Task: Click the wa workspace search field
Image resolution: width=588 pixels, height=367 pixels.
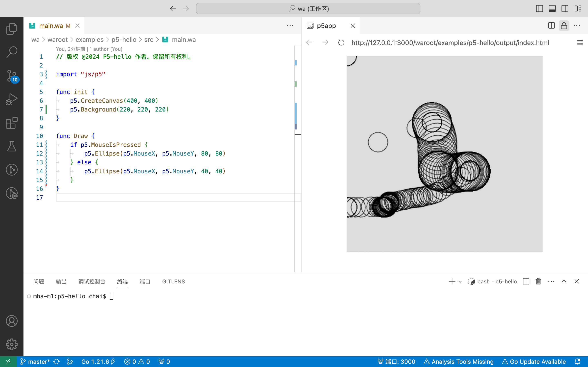Action: 308,9
